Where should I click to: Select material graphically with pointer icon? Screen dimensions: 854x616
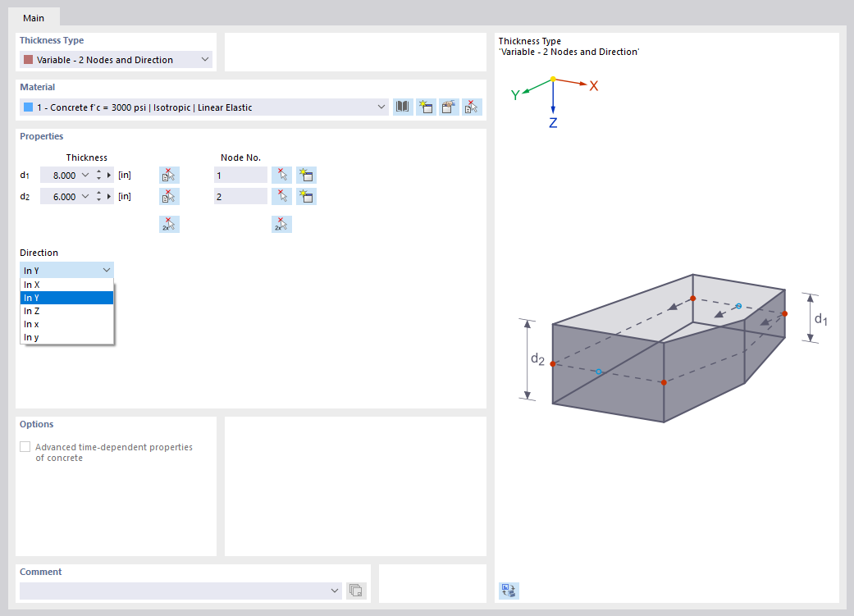472,106
